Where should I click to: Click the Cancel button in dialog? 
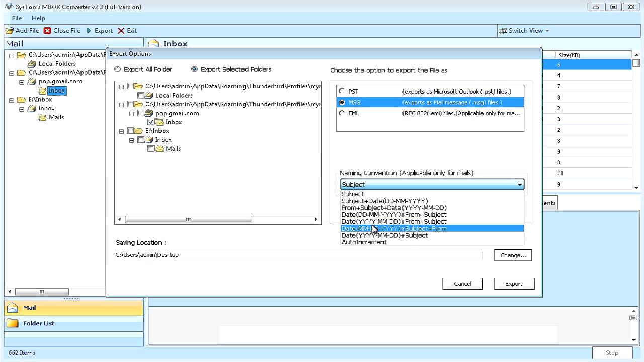click(462, 284)
